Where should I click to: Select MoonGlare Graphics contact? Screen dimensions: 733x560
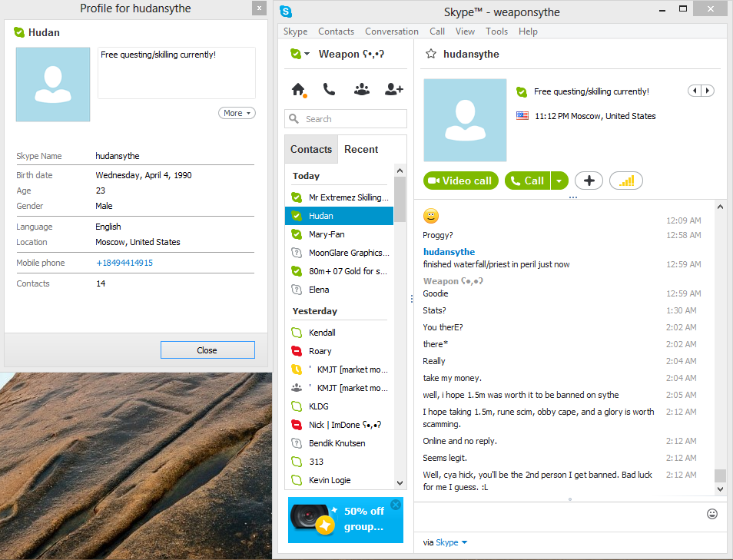[x=339, y=253]
